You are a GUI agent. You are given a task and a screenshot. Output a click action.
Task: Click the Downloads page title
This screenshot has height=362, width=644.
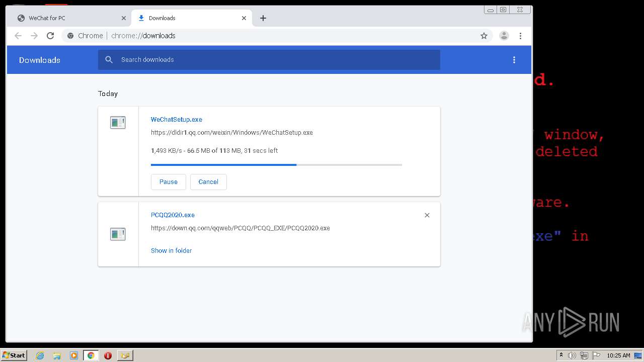tap(40, 60)
